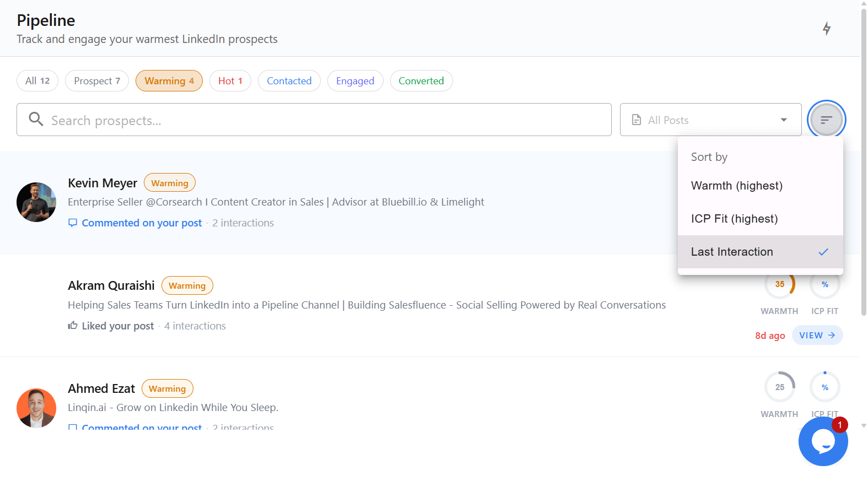Open Kevin Meyer's profile name

103,183
